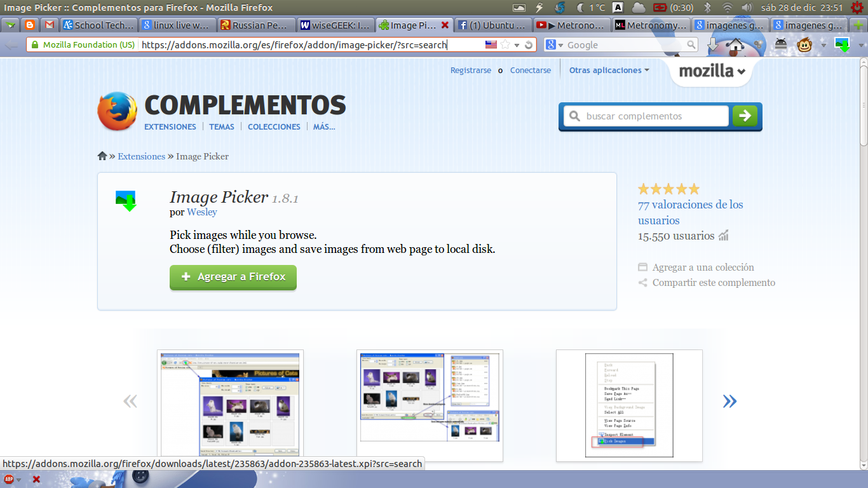Switch to the linux live tab

[x=177, y=25]
